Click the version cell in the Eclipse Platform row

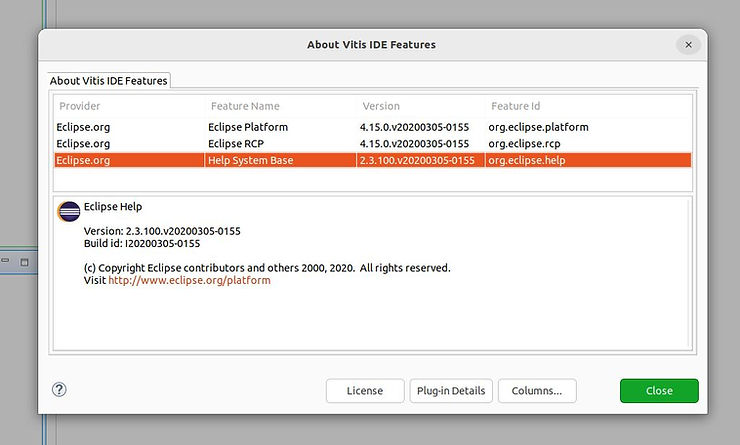tap(414, 127)
